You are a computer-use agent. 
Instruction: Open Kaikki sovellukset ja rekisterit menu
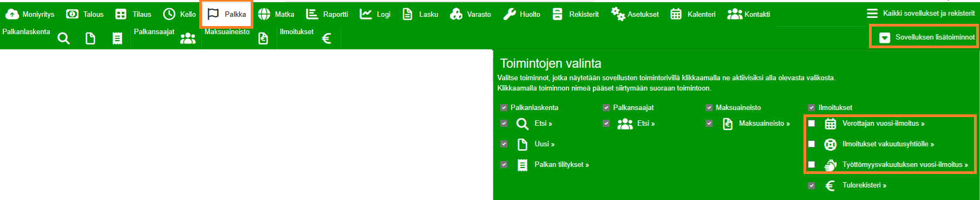click(920, 13)
